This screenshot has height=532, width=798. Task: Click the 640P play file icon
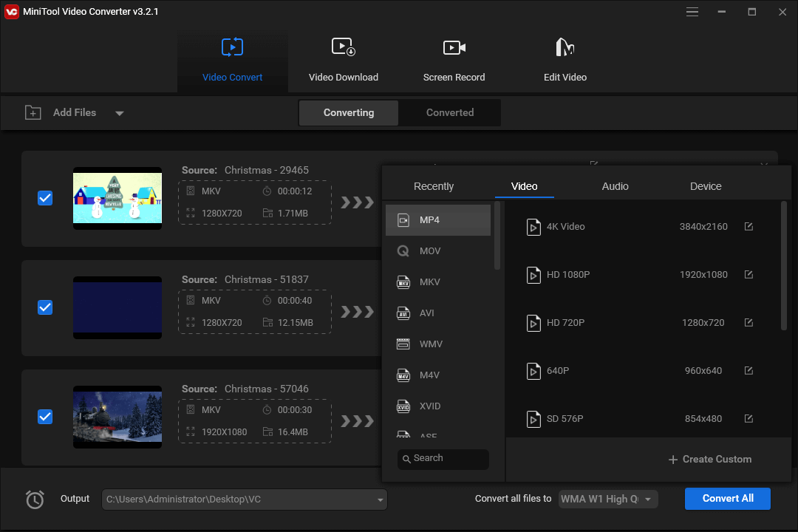(533, 371)
